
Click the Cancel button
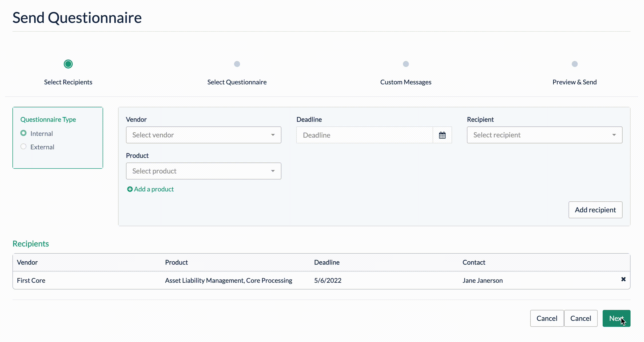547,318
